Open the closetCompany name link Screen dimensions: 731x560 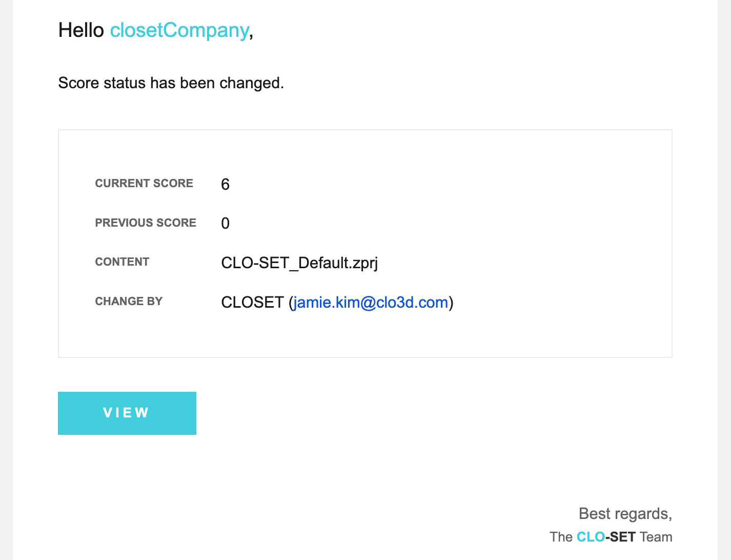point(179,30)
